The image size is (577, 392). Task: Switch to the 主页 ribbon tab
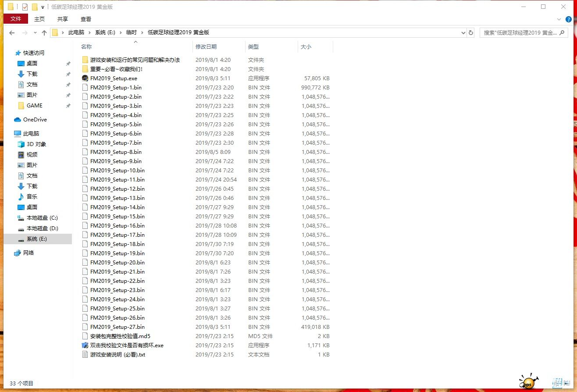pyautogui.click(x=39, y=19)
